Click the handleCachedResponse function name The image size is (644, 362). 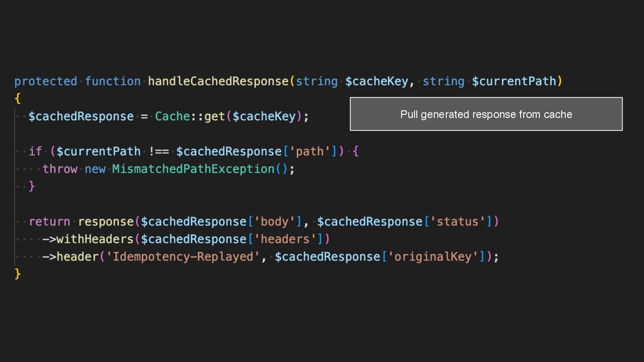click(218, 81)
